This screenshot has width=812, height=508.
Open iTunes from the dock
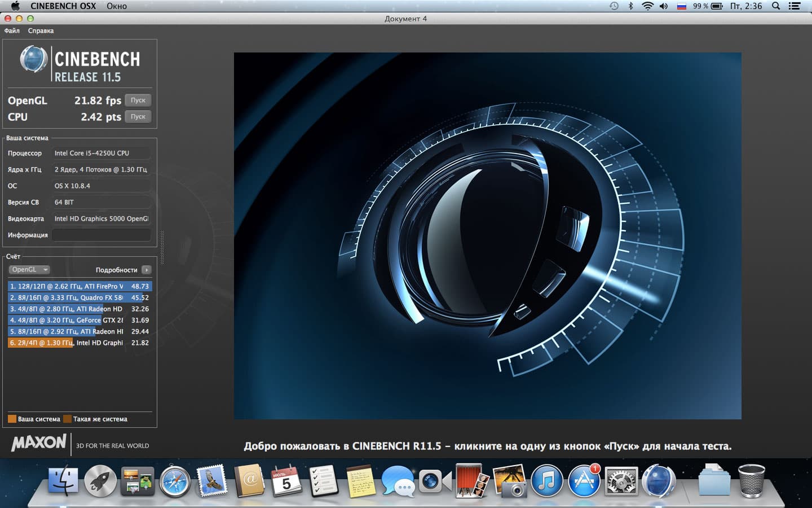546,481
